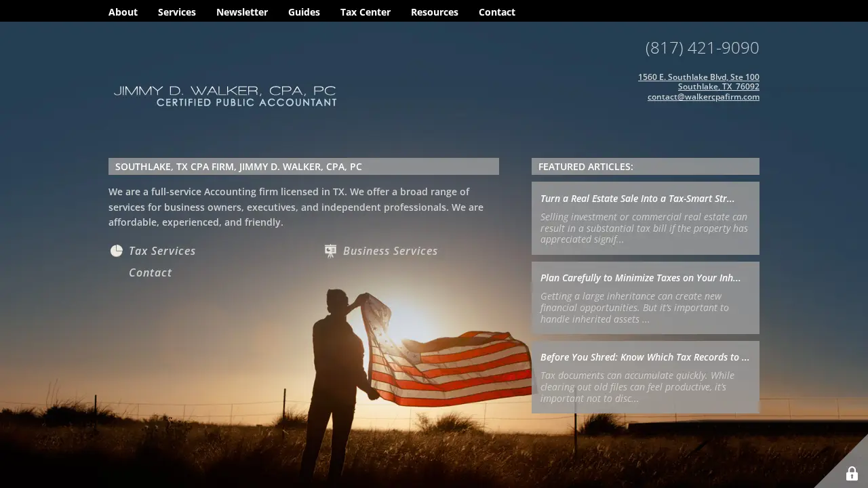This screenshot has width=868, height=488.
Task: Open the Contact item in the top navigation
Action: (x=497, y=12)
